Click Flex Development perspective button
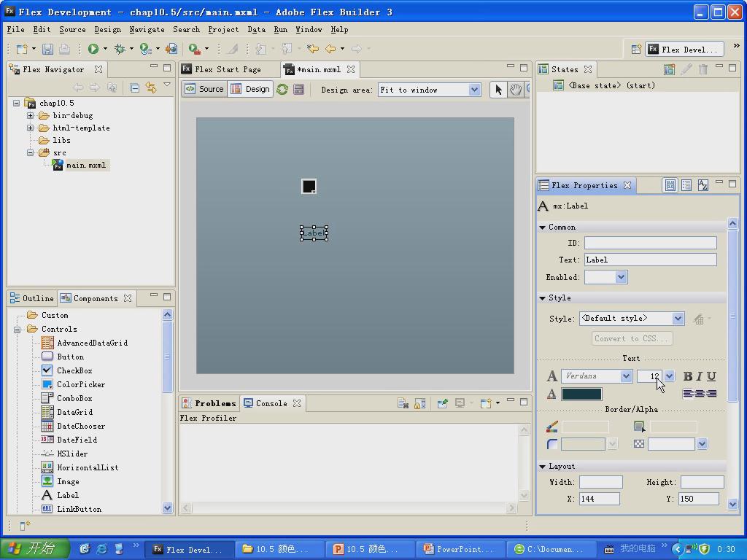This screenshot has height=560, width=747. (x=684, y=49)
